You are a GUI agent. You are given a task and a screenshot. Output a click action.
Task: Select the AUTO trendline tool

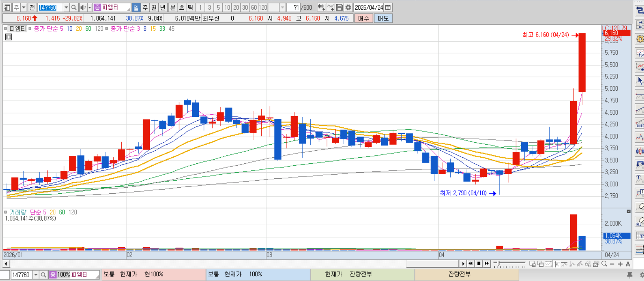point(640,123)
